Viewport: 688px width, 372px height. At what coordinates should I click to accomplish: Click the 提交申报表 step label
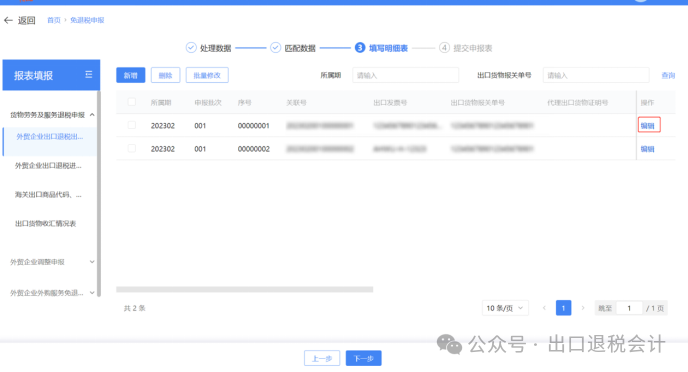[x=473, y=48]
